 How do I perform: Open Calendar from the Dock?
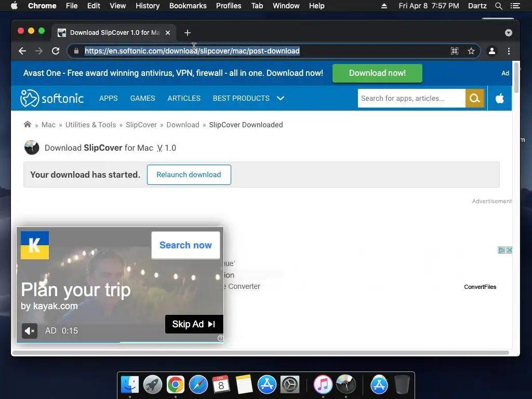pos(221,385)
